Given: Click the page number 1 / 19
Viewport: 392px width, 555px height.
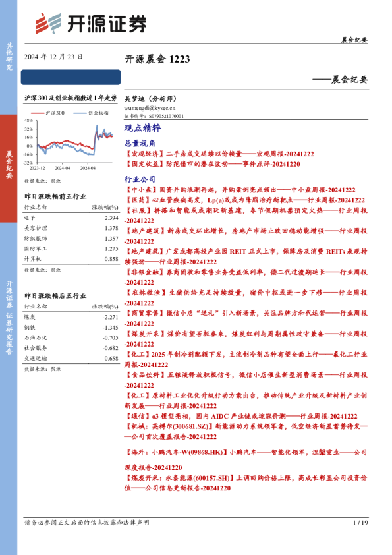Looking at the screenshot, I should pos(360,523).
